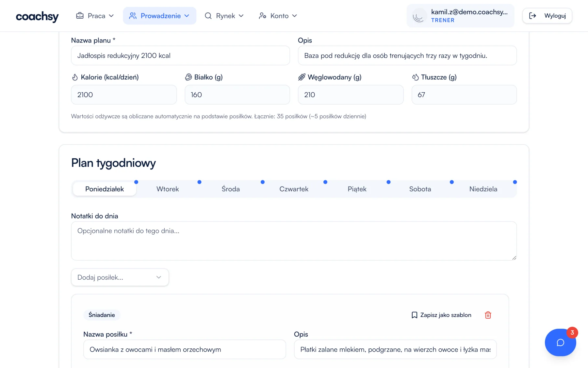Click the Plan tygodniowy heading
This screenshot has height=368, width=588.
click(113, 163)
